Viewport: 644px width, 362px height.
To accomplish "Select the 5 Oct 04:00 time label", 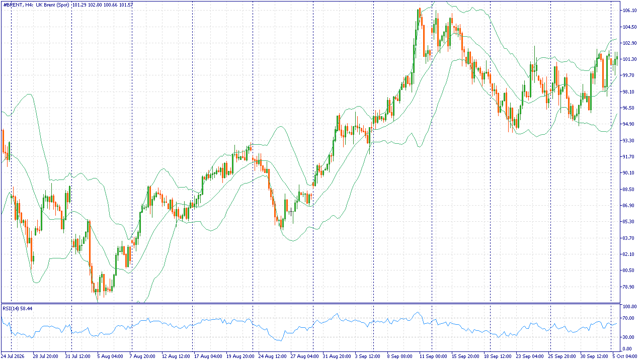I will pos(624,356).
